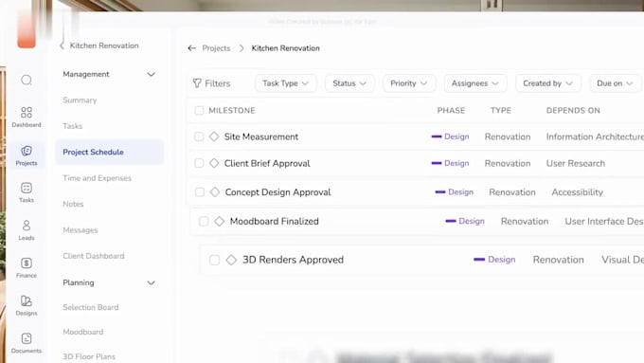This screenshot has height=363, width=644.
Task: Open the Leads icon in the sidebar
Action: pyautogui.click(x=27, y=229)
